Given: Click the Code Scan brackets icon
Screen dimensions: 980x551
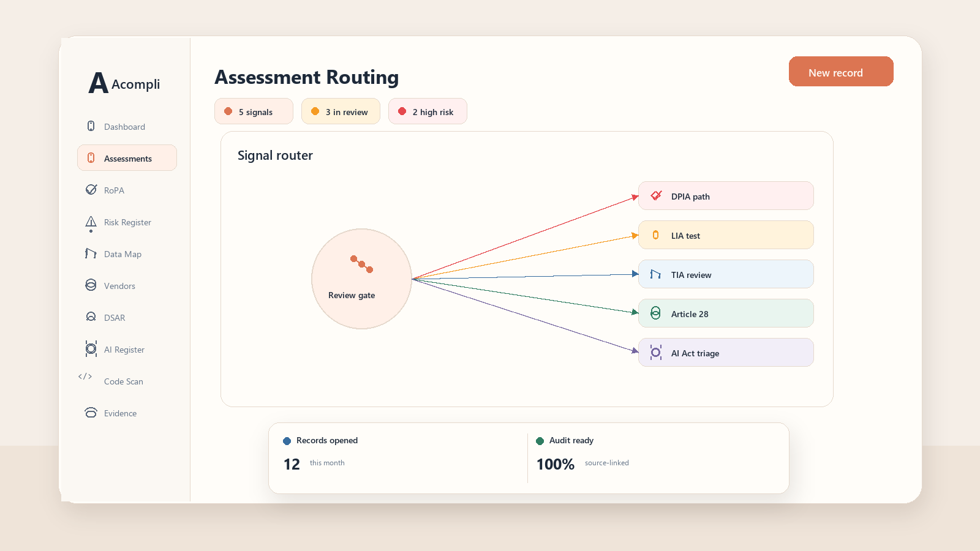Looking at the screenshot, I should [x=85, y=377].
